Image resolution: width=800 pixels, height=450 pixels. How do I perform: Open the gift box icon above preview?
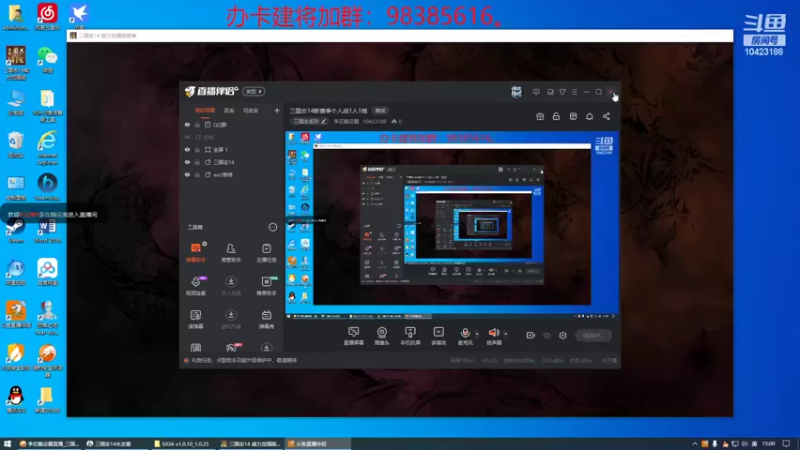(540, 116)
